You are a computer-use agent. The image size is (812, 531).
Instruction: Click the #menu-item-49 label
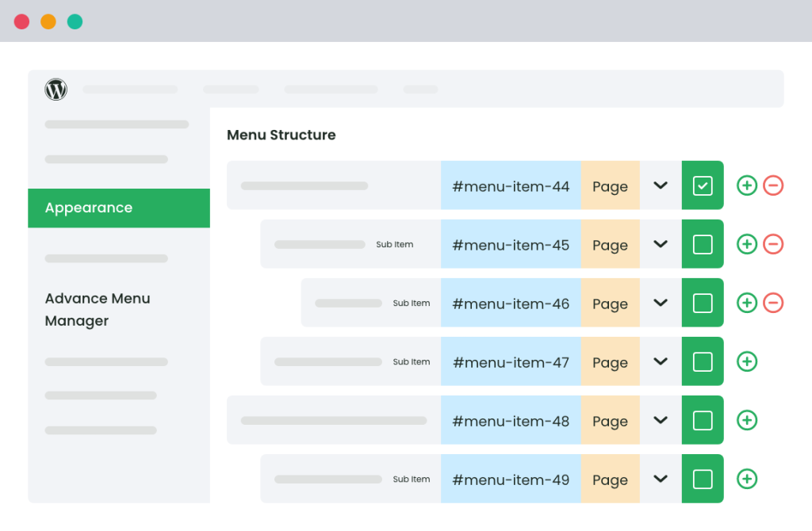[511, 479]
